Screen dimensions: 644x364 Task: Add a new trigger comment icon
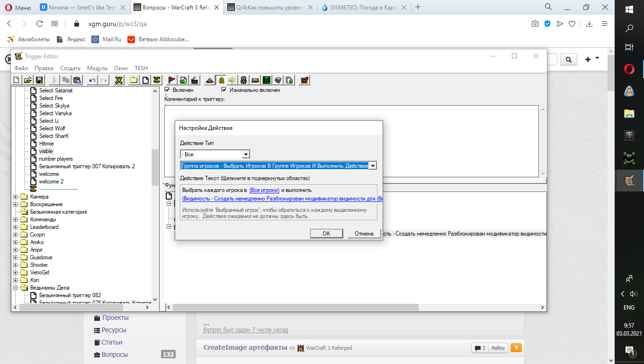[x=157, y=80]
